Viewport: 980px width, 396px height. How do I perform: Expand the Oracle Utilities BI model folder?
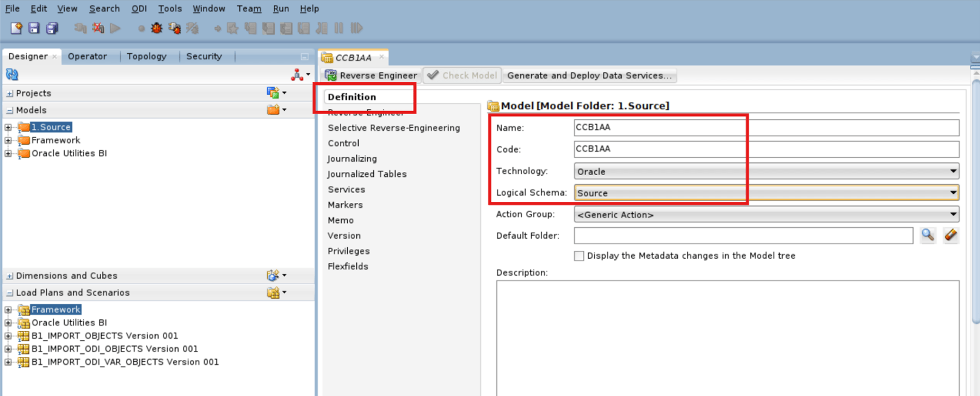[x=8, y=153]
